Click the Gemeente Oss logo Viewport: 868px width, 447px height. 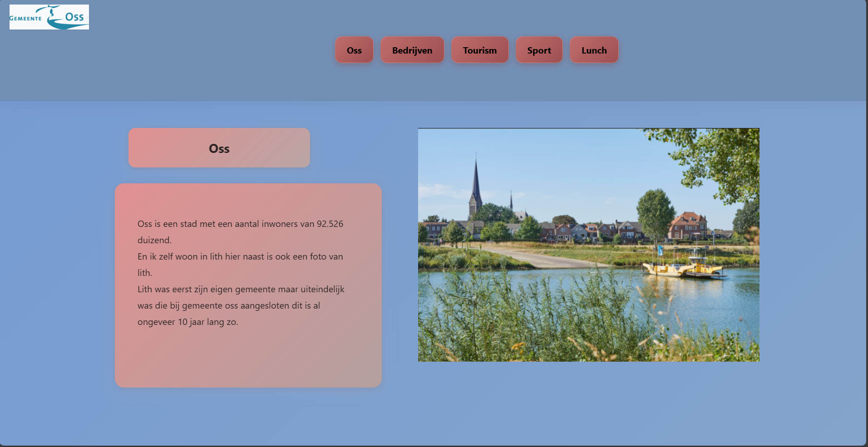point(49,17)
